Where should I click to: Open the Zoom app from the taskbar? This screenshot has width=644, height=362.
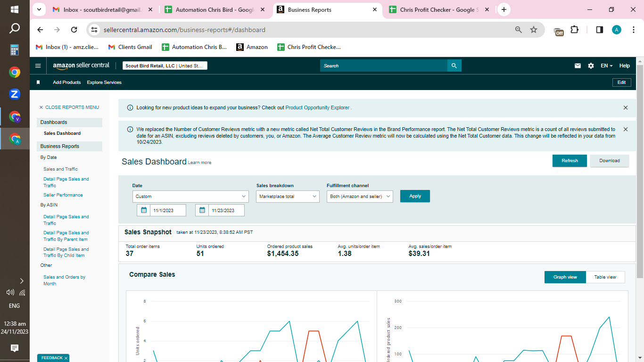[15, 94]
